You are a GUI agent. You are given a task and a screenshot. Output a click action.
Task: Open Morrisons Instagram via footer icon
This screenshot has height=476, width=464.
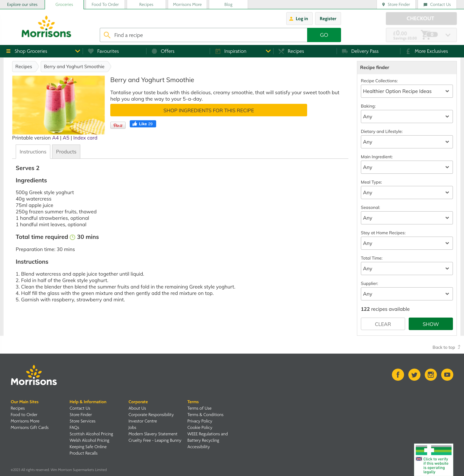tap(431, 375)
